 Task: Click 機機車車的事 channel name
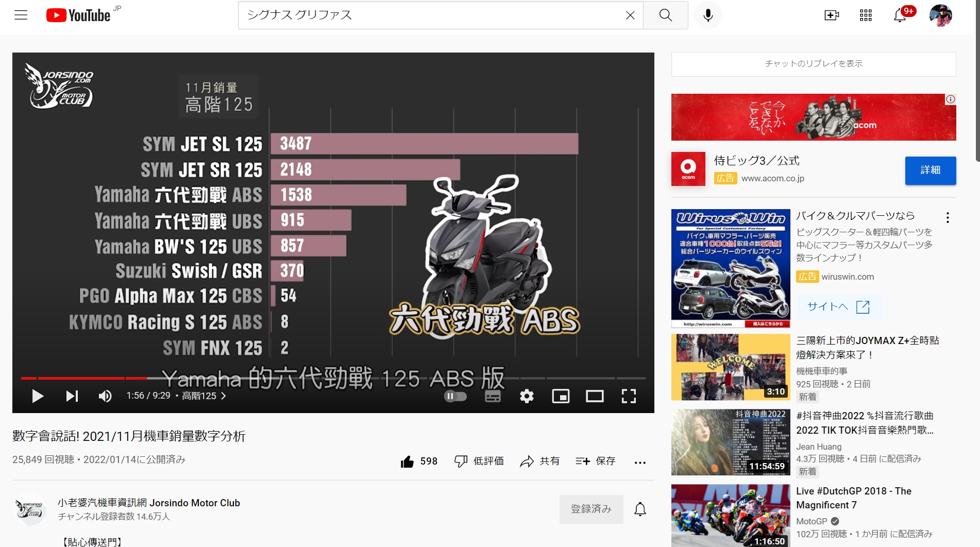821,371
